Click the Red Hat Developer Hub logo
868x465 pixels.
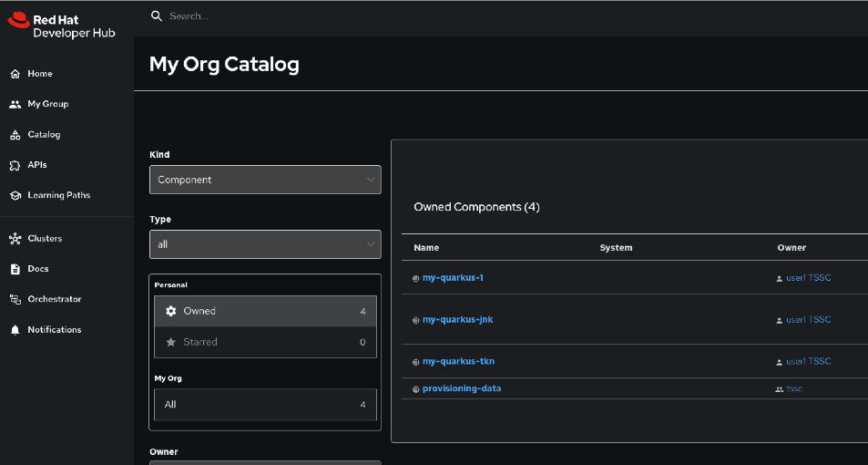click(x=61, y=26)
